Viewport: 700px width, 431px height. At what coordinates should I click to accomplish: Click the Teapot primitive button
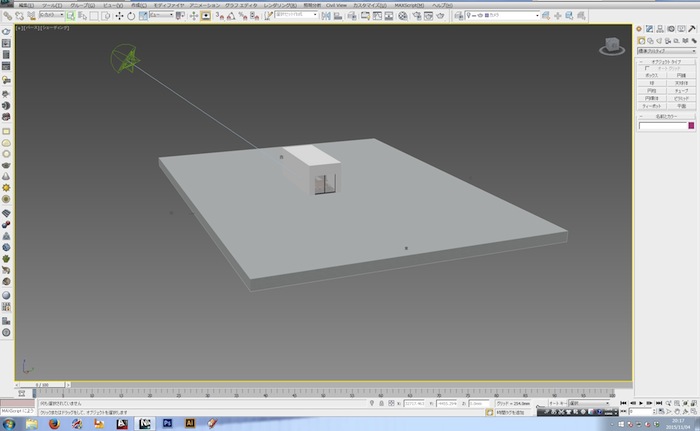[x=651, y=105]
